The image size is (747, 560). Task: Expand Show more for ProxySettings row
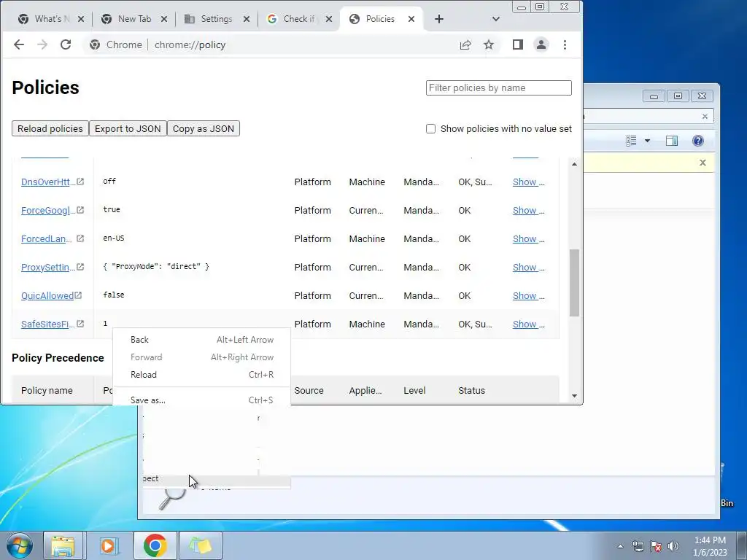coord(528,267)
